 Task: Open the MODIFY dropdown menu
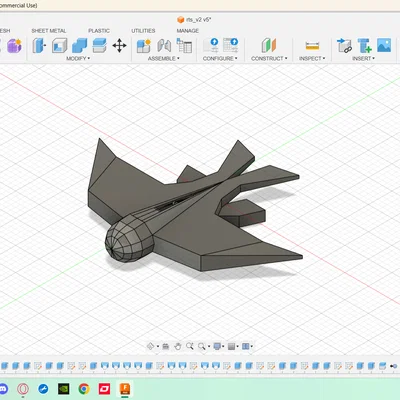click(x=78, y=58)
